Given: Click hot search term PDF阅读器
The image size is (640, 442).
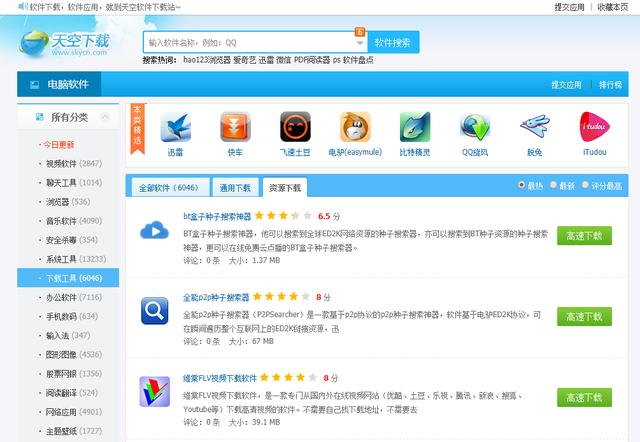Looking at the screenshot, I should (x=312, y=60).
